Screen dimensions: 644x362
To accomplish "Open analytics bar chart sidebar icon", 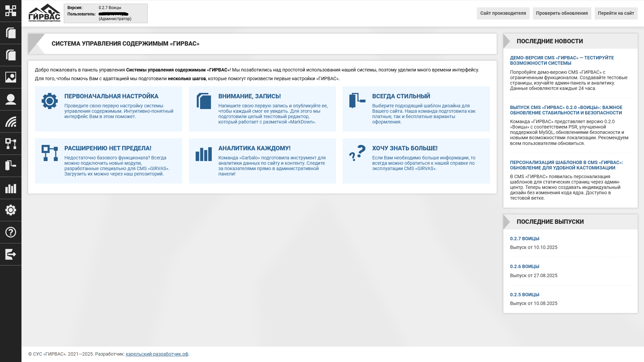I will click(11, 188).
